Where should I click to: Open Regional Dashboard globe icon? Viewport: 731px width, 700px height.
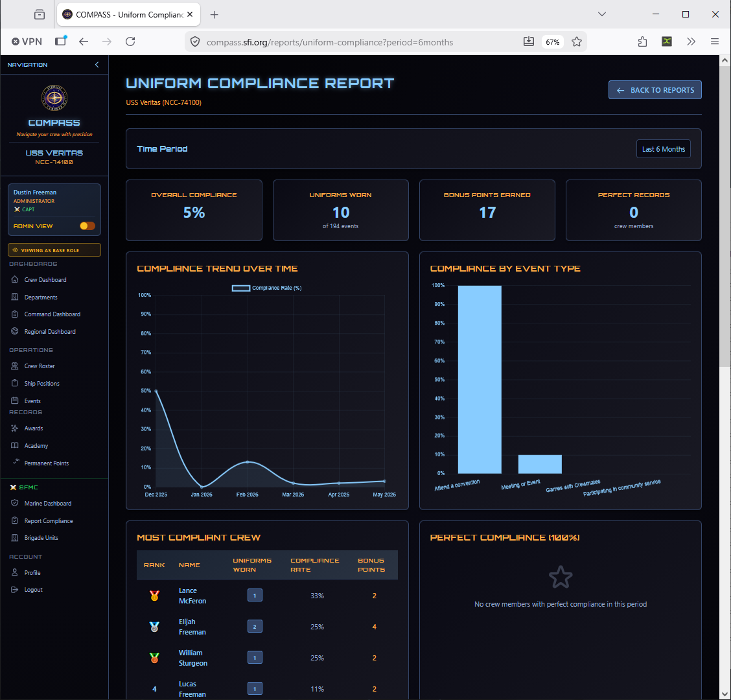15,332
